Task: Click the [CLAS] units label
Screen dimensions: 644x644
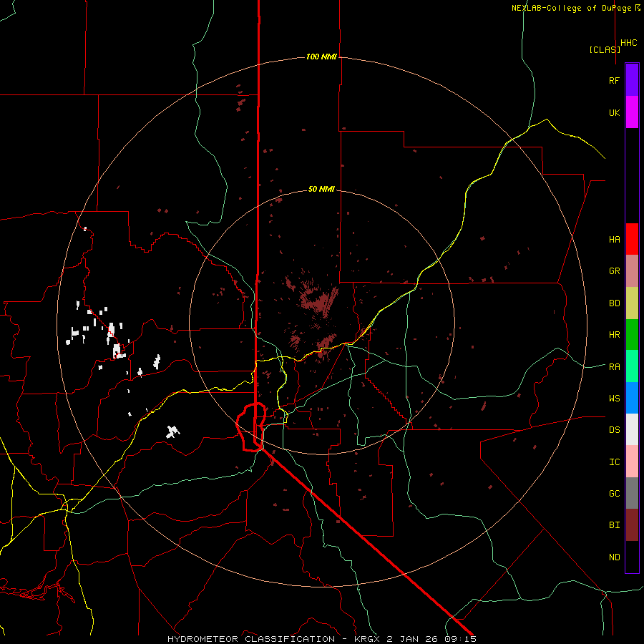Action: (x=605, y=49)
